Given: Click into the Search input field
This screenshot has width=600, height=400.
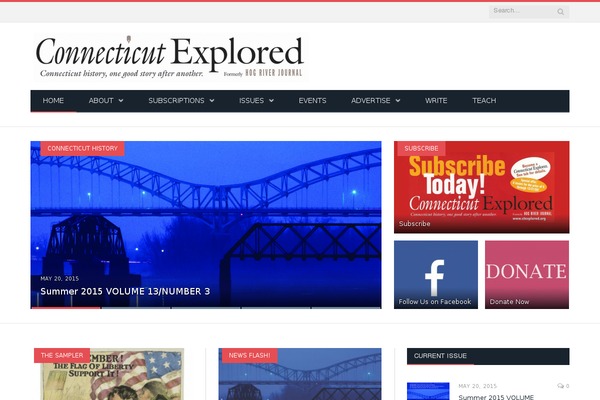Looking at the screenshot, I should click(x=523, y=11).
